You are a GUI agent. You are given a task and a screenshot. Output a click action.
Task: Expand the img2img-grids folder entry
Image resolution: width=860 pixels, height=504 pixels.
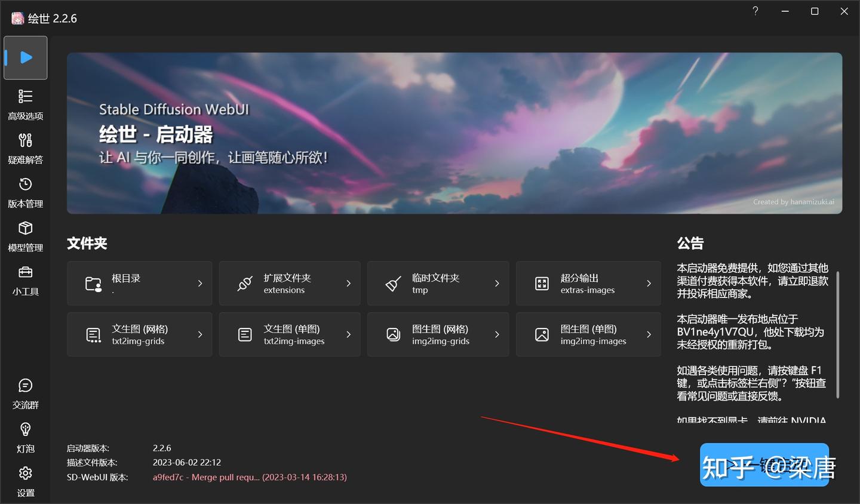[x=497, y=334]
